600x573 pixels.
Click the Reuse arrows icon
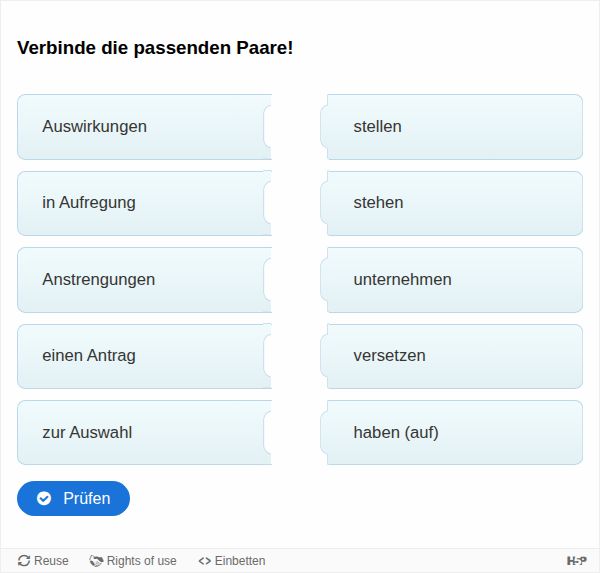point(24,561)
